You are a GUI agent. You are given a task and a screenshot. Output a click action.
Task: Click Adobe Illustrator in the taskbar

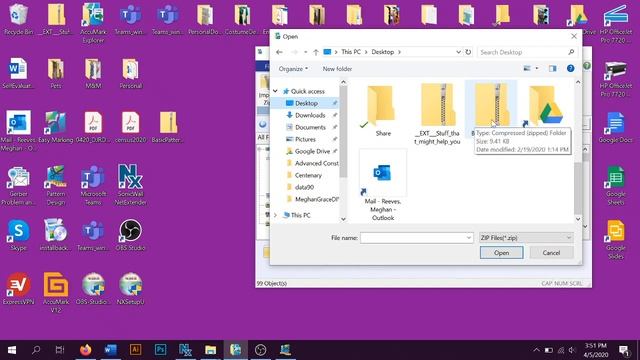pos(136,350)
